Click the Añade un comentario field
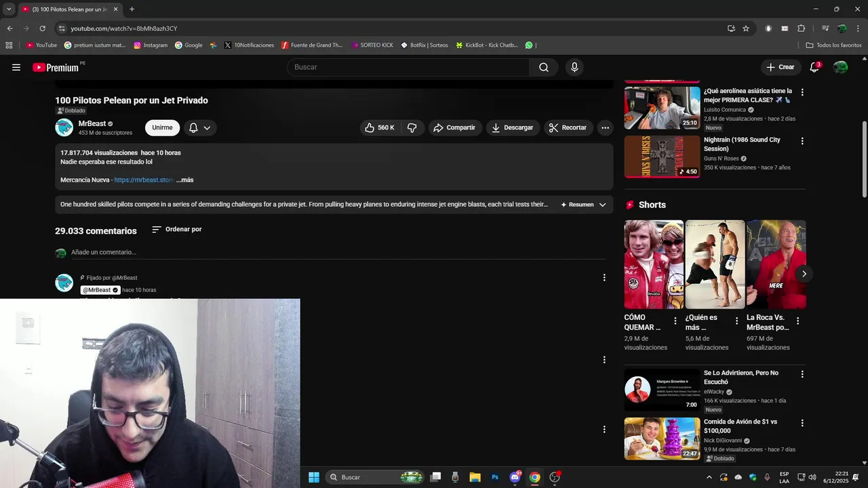 [x=338, y=252]
